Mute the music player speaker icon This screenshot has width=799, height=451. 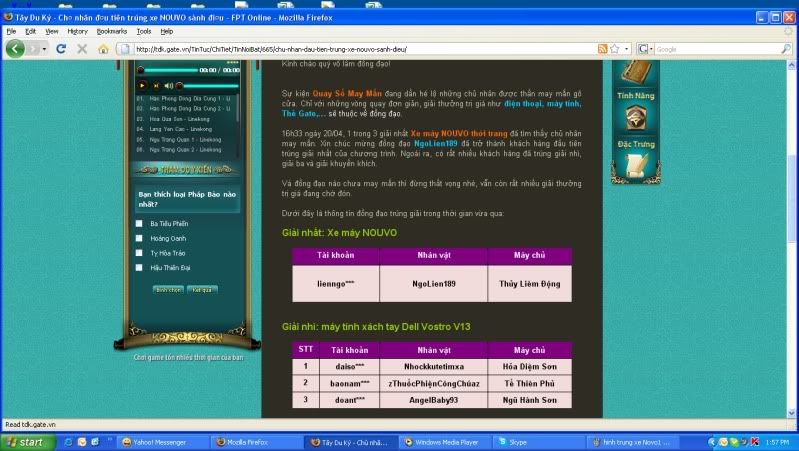(x=168, y=86)
